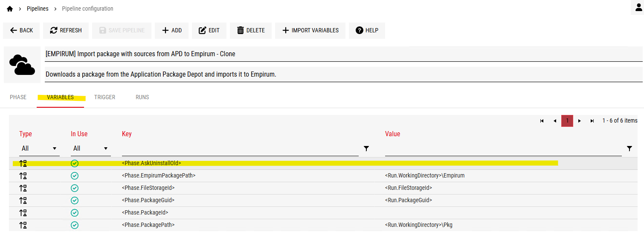Click In Use checkmark for Phase.FileStorageId
This screenshot has width=644, height=249.
pyautogui.click(x=75, y=188)
